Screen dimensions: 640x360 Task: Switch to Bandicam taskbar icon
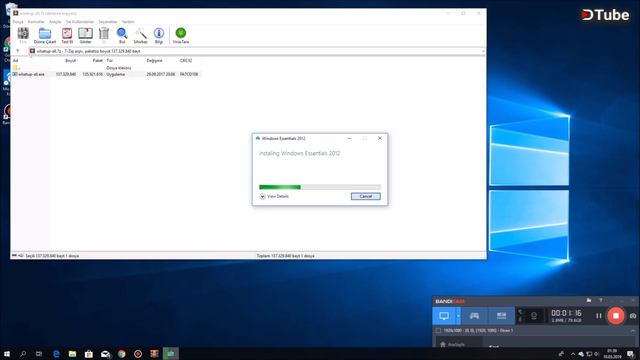pos(138,354)
